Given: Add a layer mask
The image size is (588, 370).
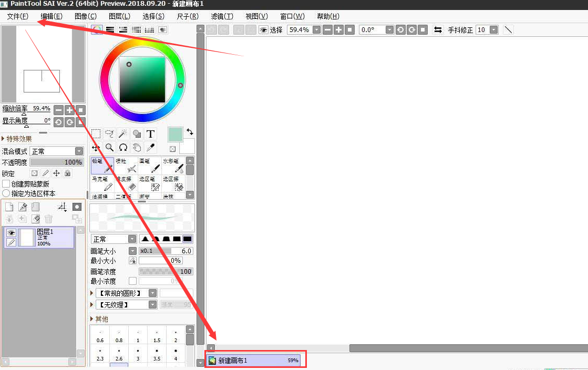Looking at the screenshot, I should click(x=77, y=207).
